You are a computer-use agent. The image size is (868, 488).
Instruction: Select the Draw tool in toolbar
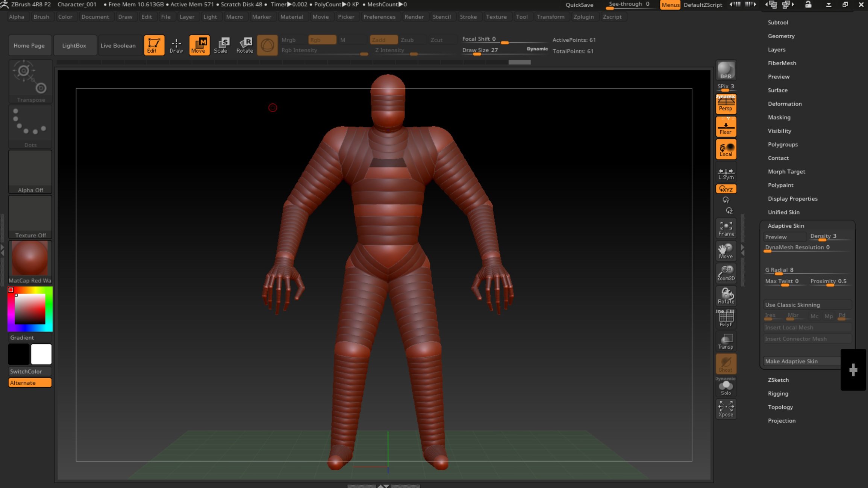click(x=176, y=45)
